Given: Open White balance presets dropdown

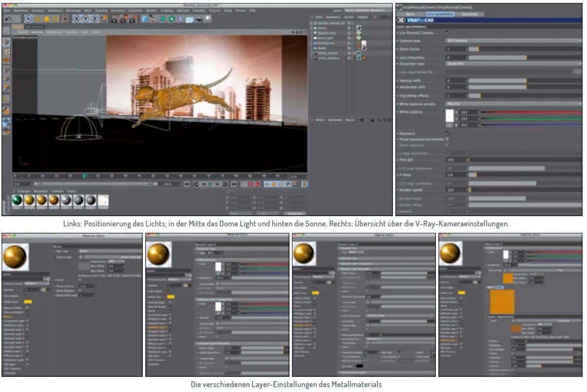Looking at the screenshot, I should point(512,104).
